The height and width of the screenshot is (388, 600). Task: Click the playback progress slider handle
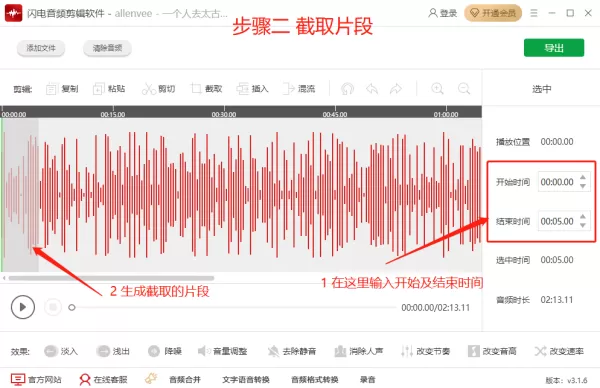(72, 307)
